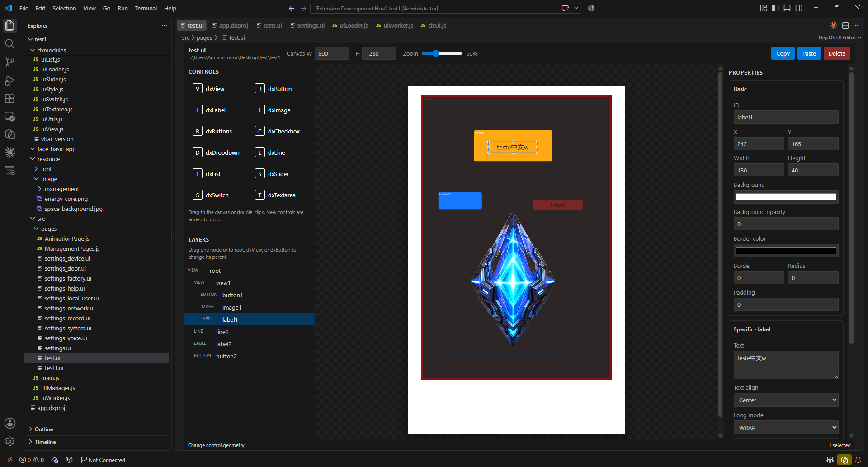
Task: Open Long mode WRAP dropdown
Action: coord(786,428)
